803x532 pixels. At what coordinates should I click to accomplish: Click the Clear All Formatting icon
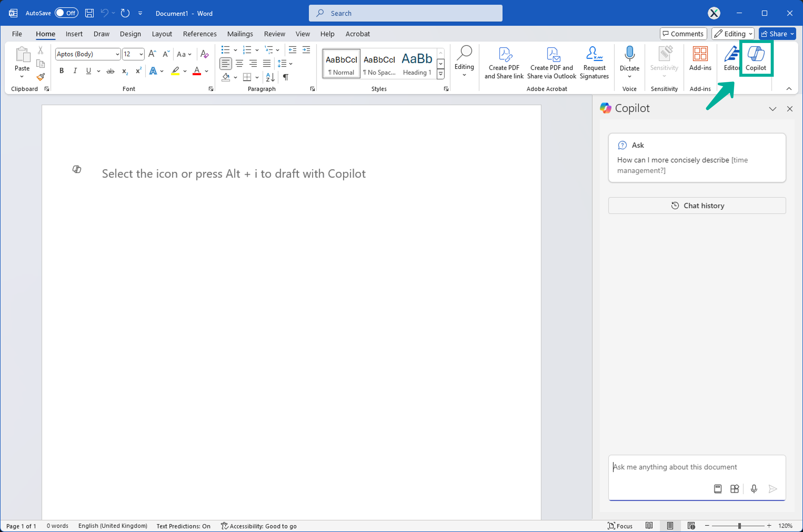[204, 54]
